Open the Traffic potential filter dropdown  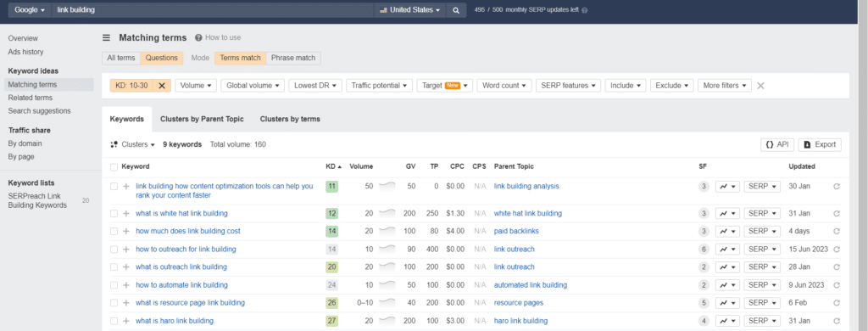click(379, 86)
